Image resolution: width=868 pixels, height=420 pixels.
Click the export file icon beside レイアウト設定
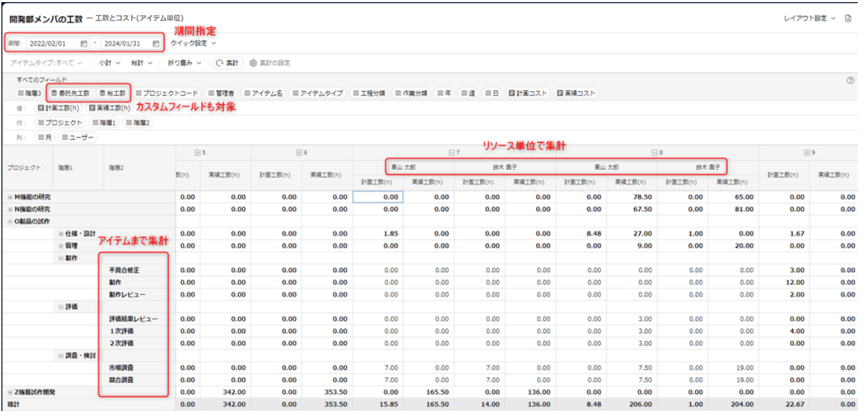[848, 18]
